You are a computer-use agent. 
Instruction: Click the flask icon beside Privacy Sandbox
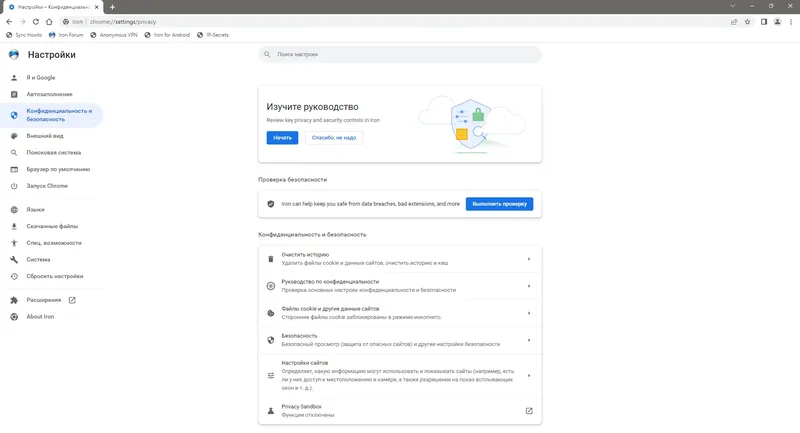271,411
